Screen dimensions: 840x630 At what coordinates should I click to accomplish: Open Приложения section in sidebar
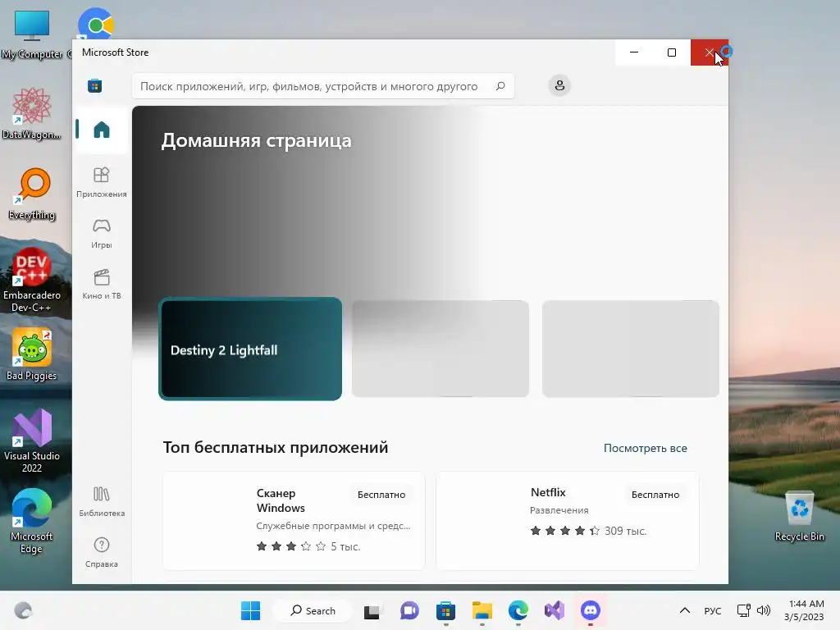(101, 183)
